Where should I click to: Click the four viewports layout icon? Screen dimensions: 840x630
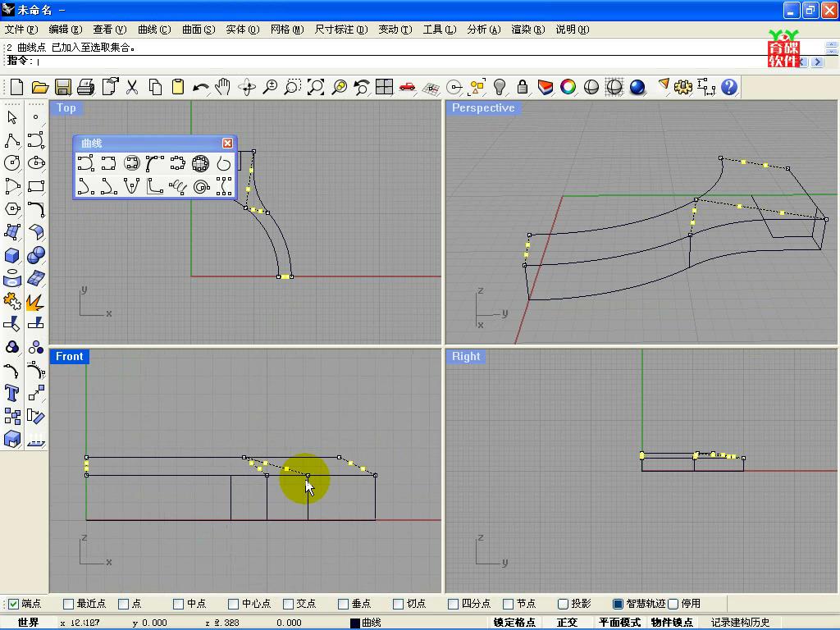tap(384, 86)
